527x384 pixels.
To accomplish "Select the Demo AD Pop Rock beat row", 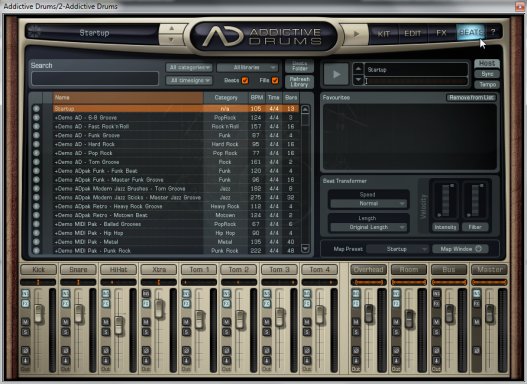I will [x=175, y=153].
